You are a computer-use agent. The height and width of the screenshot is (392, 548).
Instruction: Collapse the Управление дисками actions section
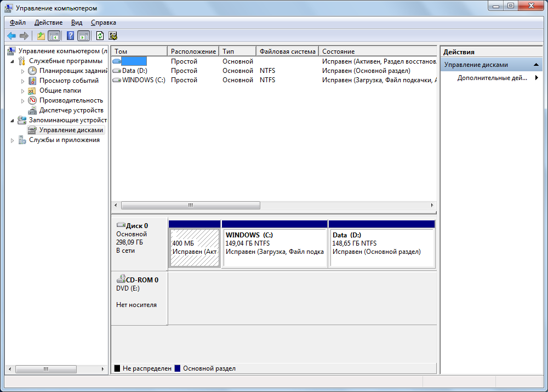pyautogui.click(x=538, y=65)
